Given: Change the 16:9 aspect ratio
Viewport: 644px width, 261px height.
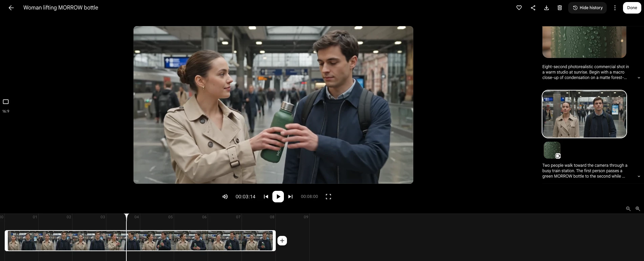Looking at the screenshot, I should 6,105.
